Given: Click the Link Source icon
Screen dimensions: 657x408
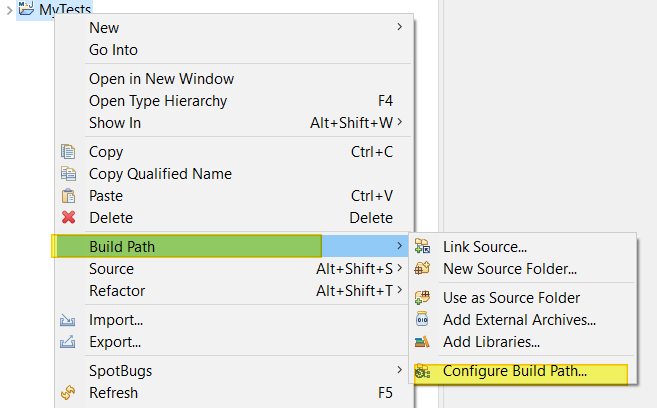Looking at the screenshot, I should coord(422,247).
